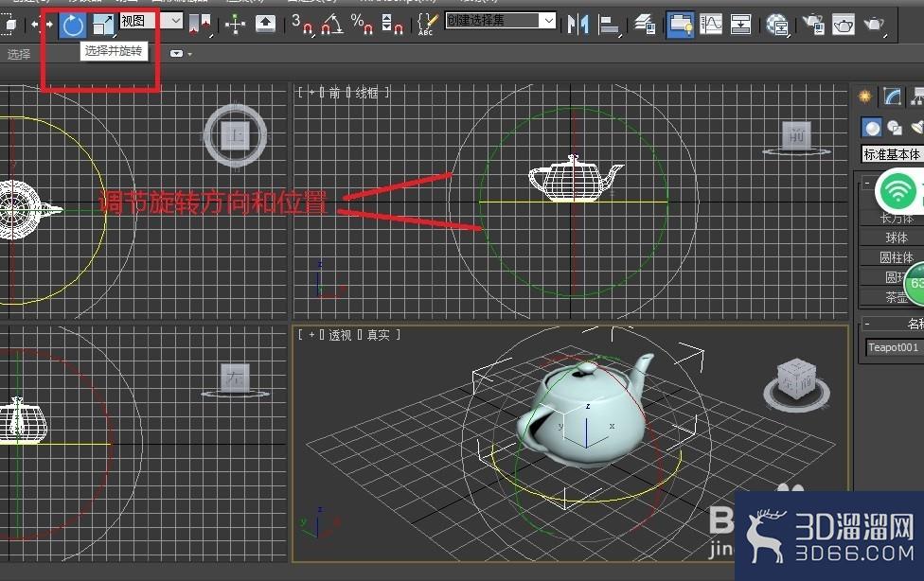
Task: Click the 透视 viewport label
Action: tap(340, 335)
